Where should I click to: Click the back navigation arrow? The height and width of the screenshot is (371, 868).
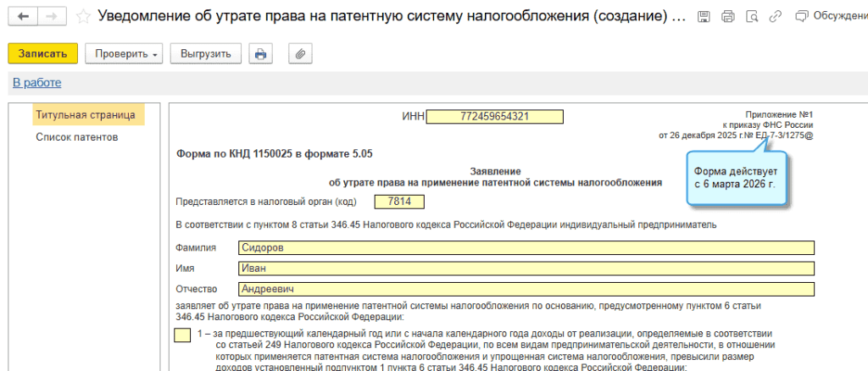23,16
